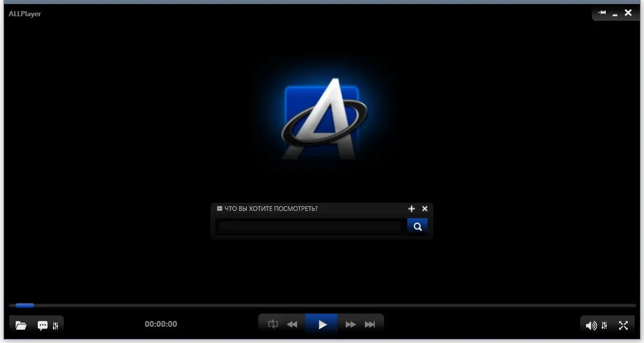Start playback with the Play button

tap(321, 325)
